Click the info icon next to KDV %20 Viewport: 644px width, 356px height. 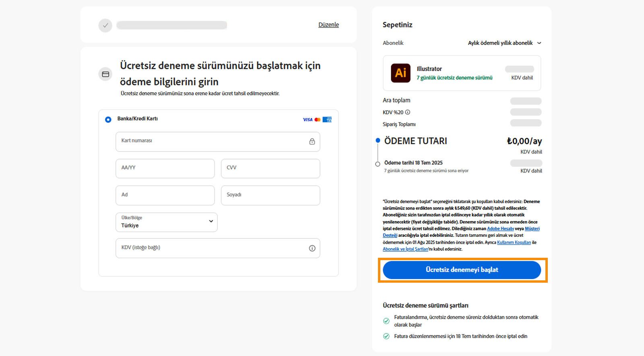(408, 112)
